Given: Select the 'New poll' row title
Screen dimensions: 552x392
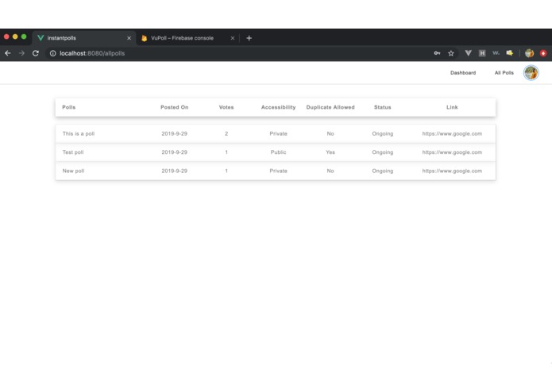Looking at the screenshot, I should tap(73, 171).
